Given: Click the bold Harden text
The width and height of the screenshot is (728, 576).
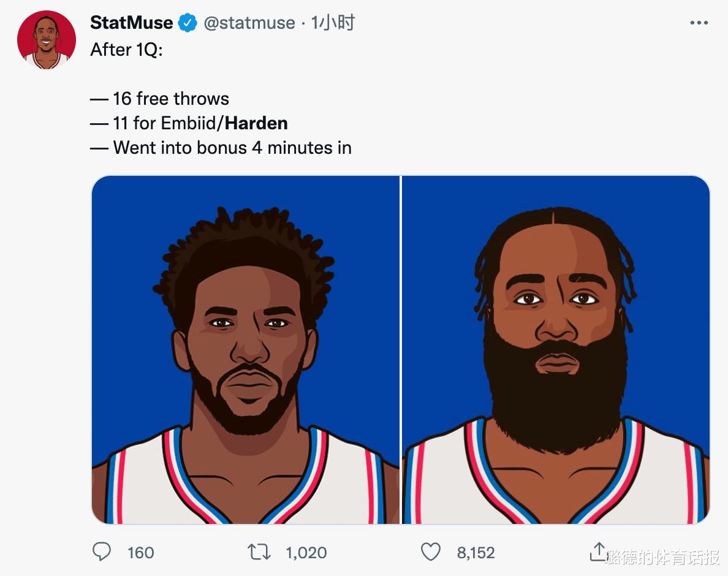Looking at the screenshot, I should click(x=256, y=123).
